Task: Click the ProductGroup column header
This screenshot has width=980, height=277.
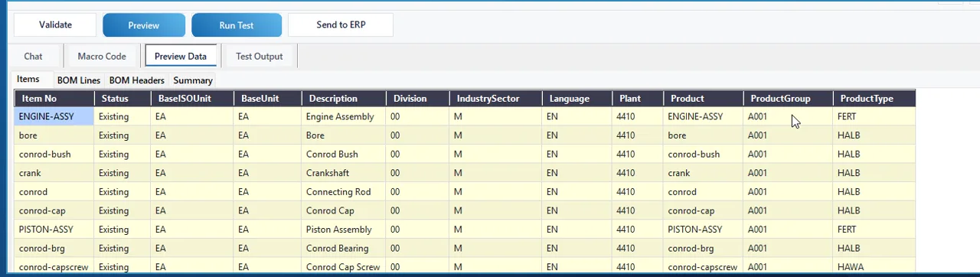Action: 788,99
